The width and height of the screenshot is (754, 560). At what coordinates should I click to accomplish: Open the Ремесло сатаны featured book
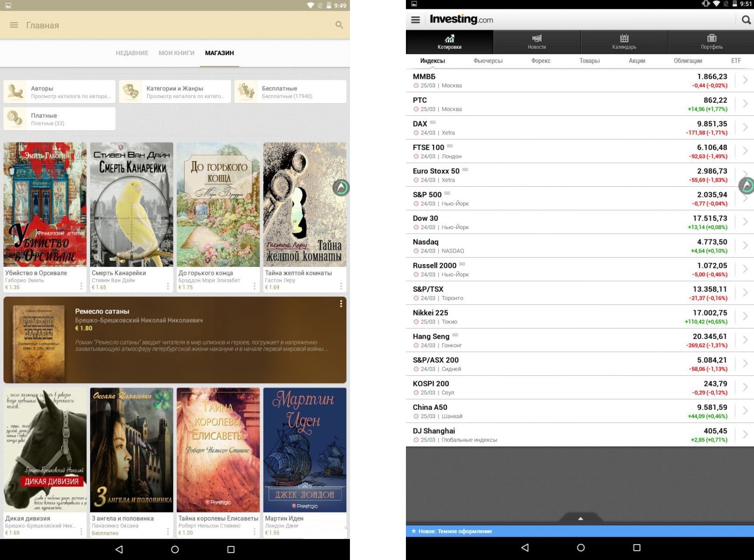[x=175, y=340]
